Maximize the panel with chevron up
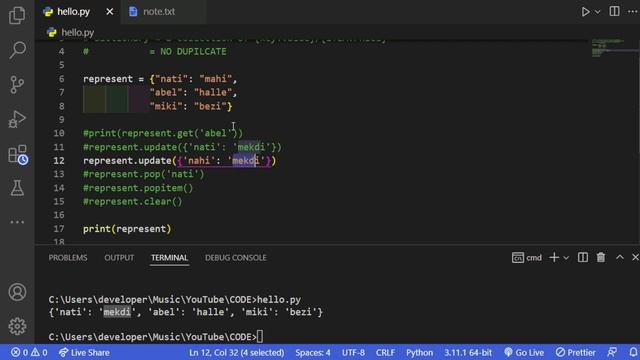 620,257
